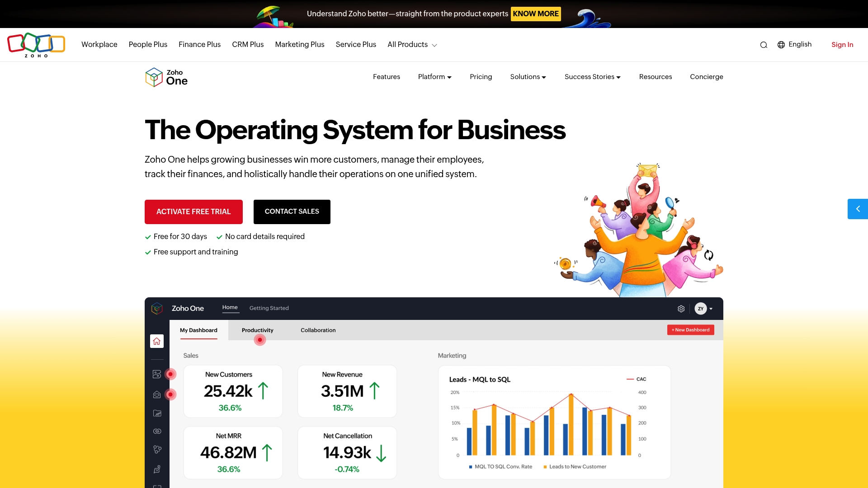The image size is (868, 488).
Task: Click the hero team illustration
Action: (x=639, y=230)
